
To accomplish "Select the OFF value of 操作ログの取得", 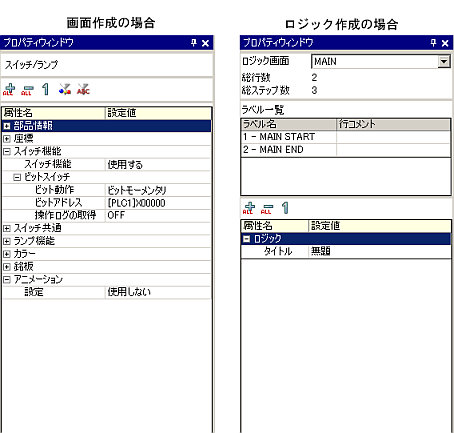I will coord(158,215).
